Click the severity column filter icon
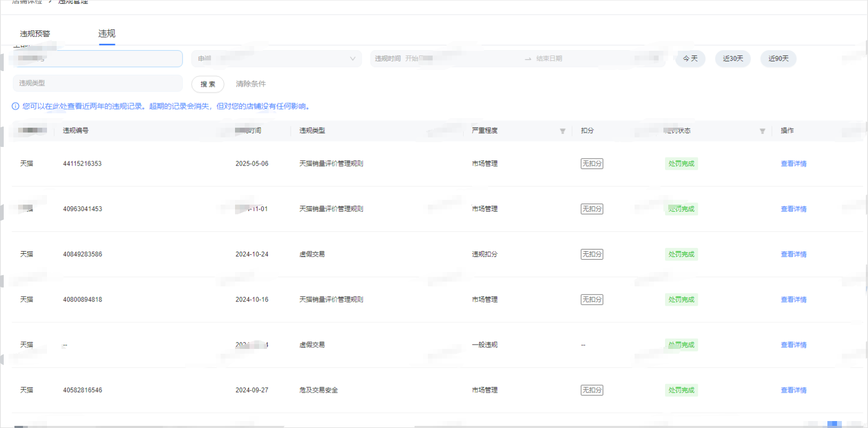The width and height of the screenshot is (868, 428). point(562,131)
